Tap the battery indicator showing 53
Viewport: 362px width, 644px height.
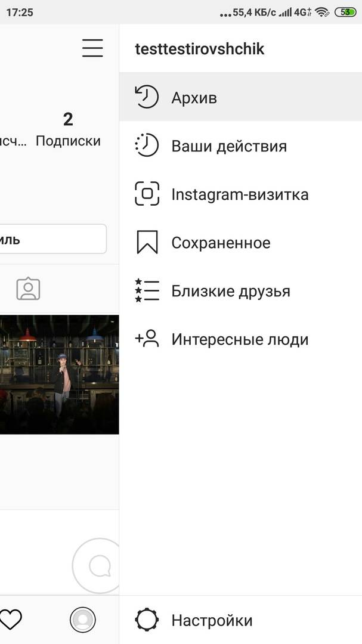tap(345, 13)
